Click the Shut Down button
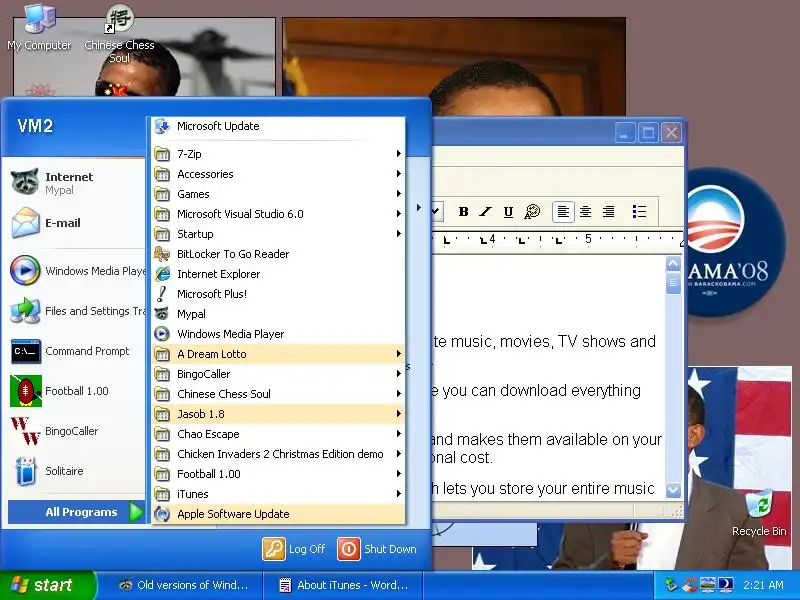The image size is (800, 600). click(377, 549)
